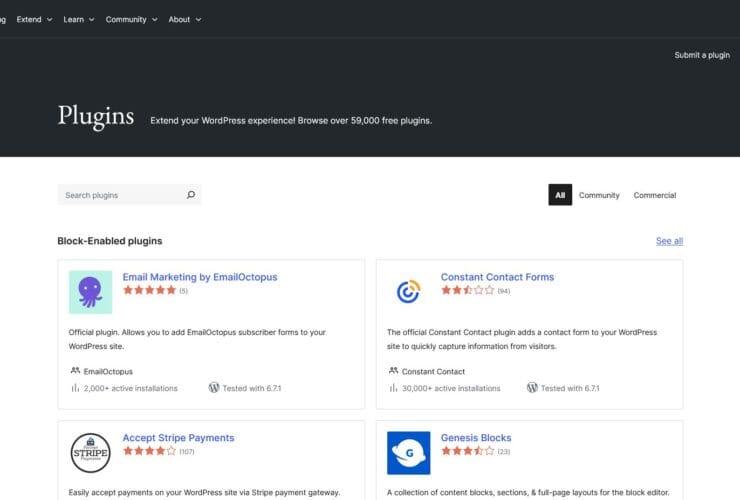740x500 pixels.
Task: Focus the Search plugins input field
Action: pyautogui.click(x=120, y=195)
